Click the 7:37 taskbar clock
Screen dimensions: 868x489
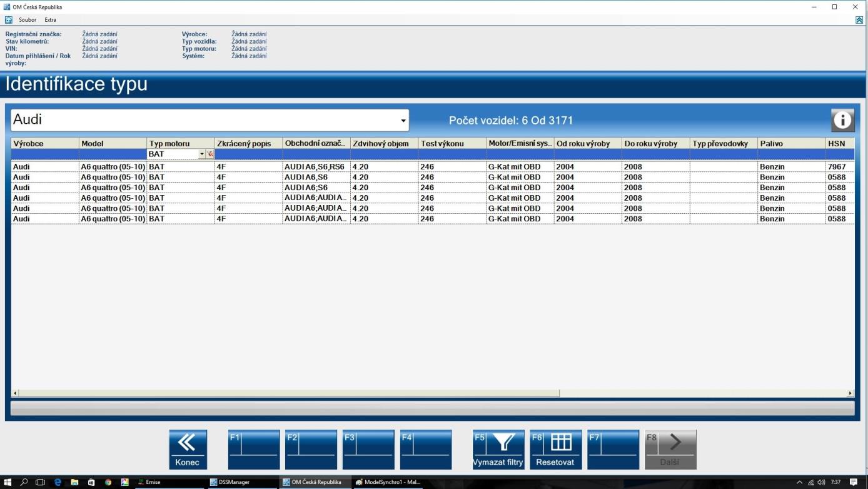(836, 482)
